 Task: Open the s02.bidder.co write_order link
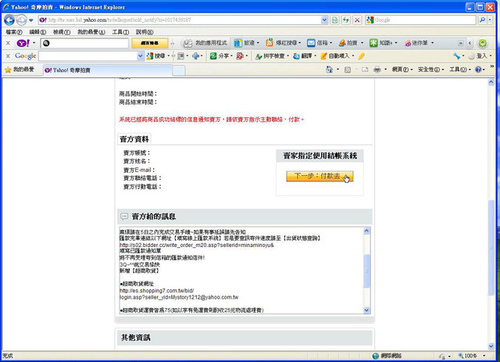[197, 245]
